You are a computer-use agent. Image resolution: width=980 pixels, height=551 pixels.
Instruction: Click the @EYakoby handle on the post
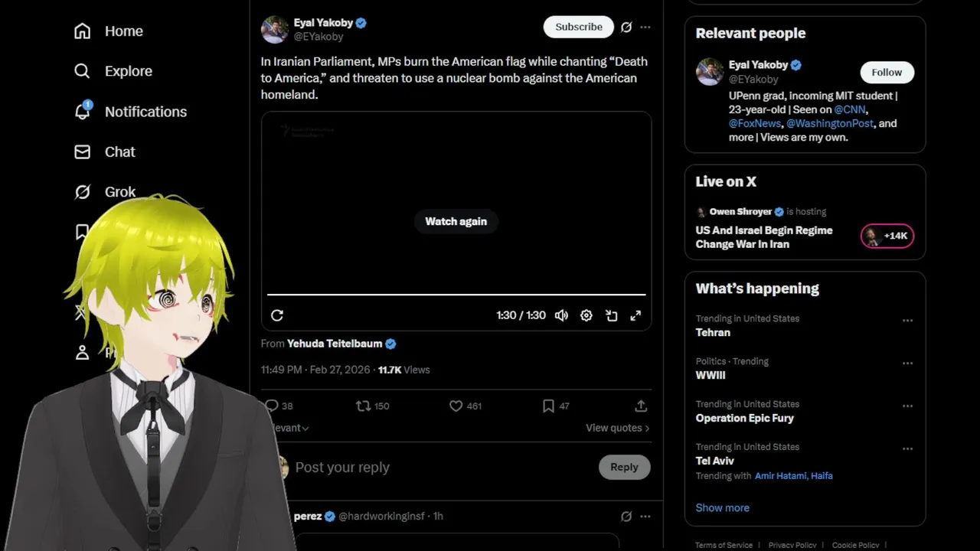pos(318,37)
